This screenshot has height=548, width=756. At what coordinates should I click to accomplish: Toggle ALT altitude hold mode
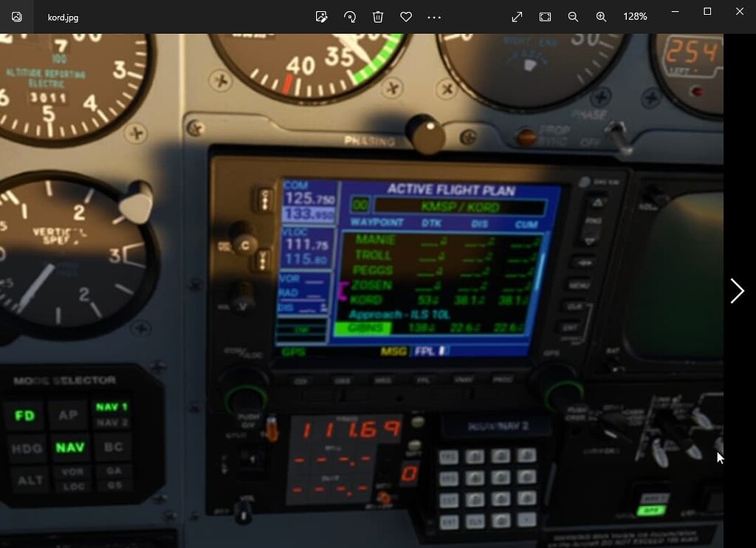[30, 479]
